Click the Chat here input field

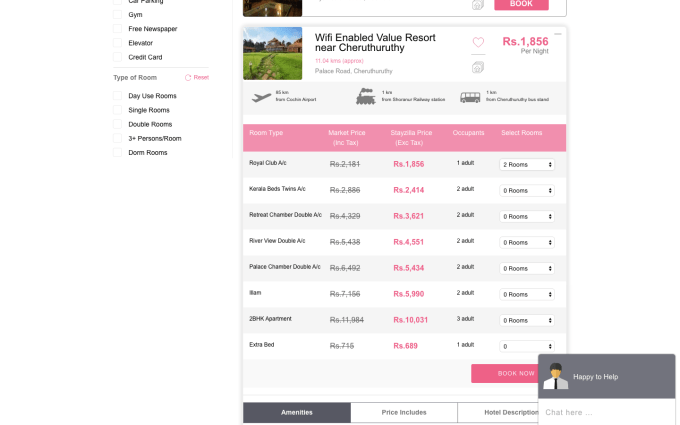(600, 412)
